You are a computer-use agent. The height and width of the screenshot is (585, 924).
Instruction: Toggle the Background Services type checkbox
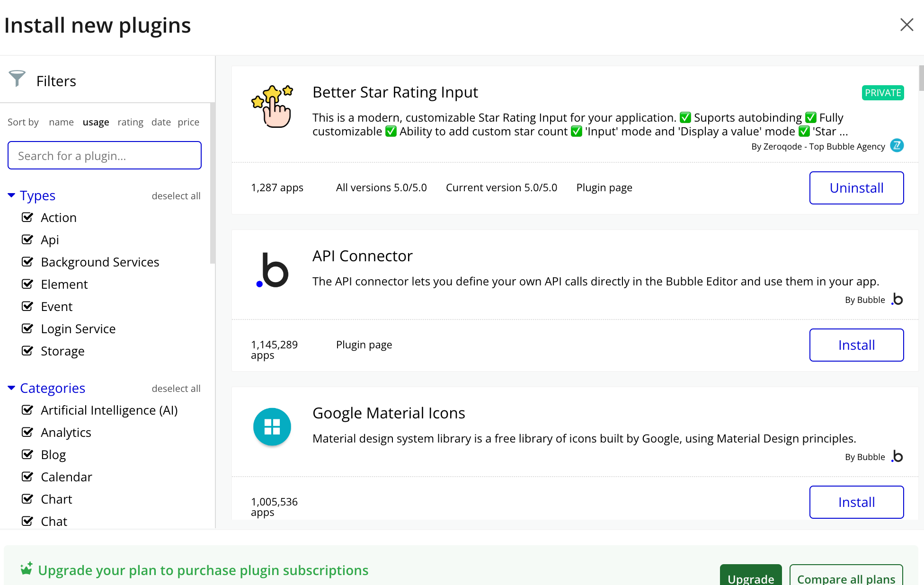click(27, 262)
